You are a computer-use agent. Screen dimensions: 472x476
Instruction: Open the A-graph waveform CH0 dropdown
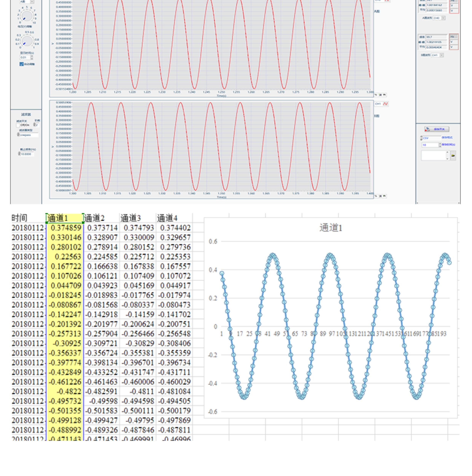pyautogui.click(x=443, y=18)
